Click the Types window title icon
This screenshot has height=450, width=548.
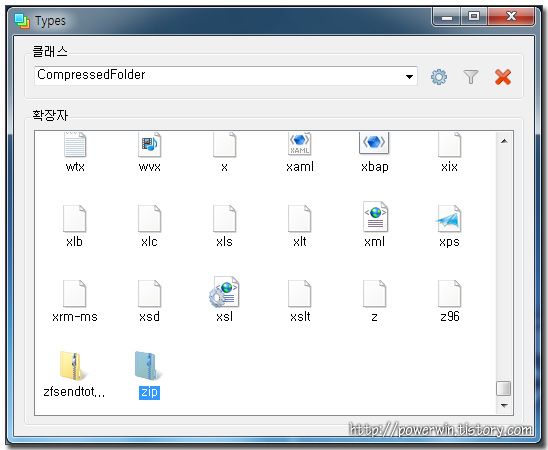tap(22, 21)
